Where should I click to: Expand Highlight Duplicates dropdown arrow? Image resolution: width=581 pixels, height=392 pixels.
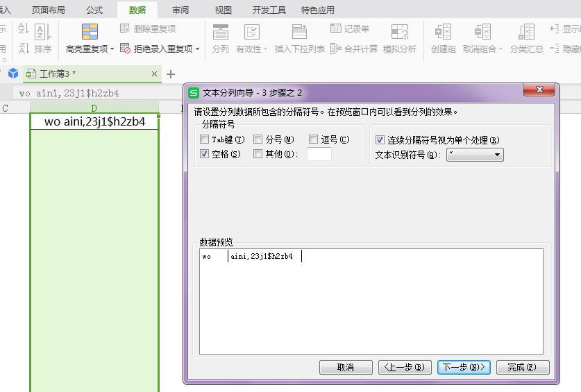coord(112,49)
